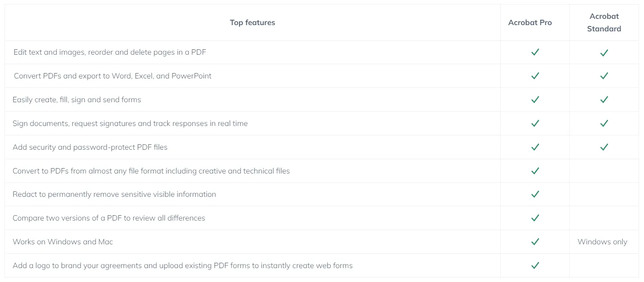Click the 'Windows only' cell text

(x=602, y=242)
